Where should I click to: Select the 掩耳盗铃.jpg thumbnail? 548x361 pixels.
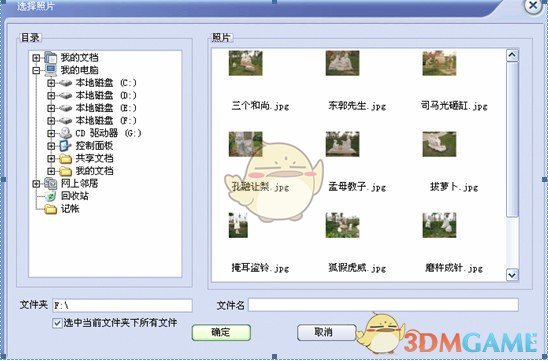tap(238, 225)
